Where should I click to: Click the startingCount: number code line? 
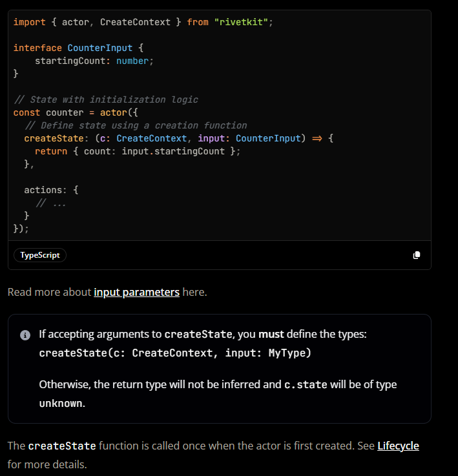point(94,61)
